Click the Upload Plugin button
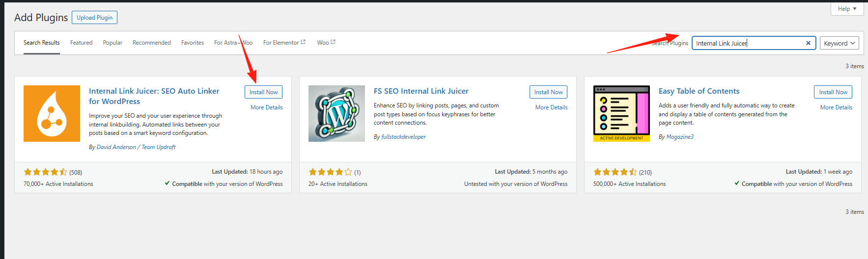This screenshot has width=868, height=259. pos(94,18)
